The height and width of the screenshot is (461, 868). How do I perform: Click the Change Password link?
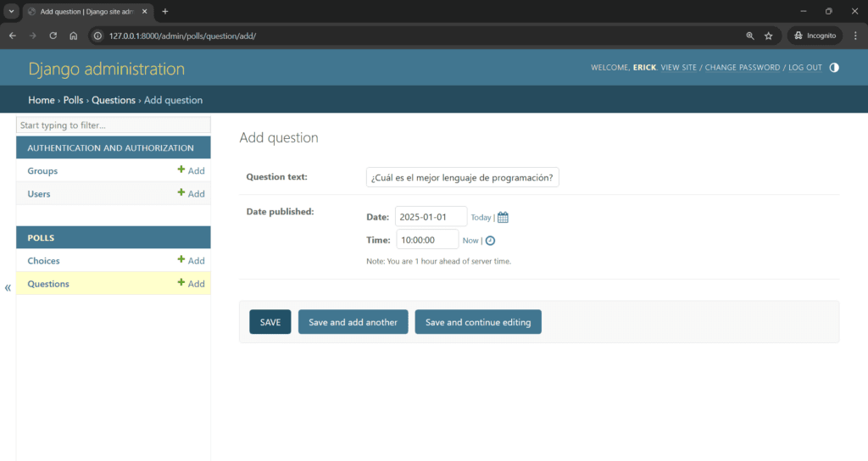743,68
